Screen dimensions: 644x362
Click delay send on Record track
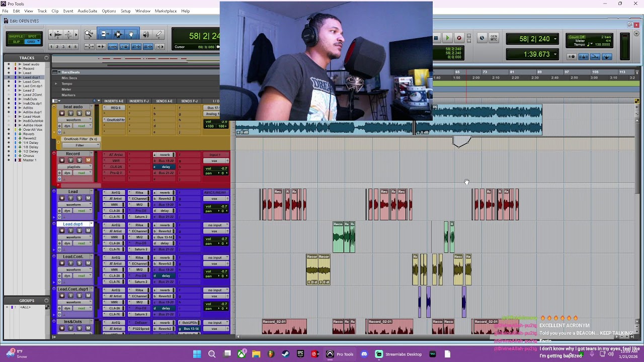(x=164, y=167)
